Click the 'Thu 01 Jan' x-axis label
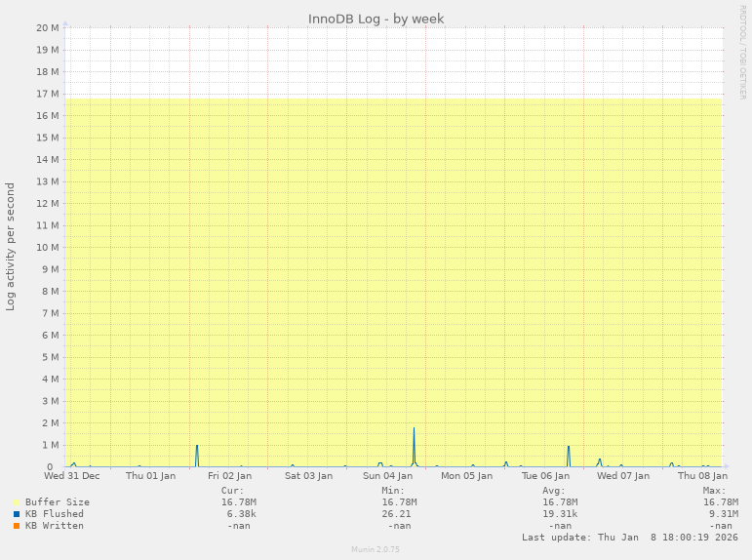 point(150,475)
